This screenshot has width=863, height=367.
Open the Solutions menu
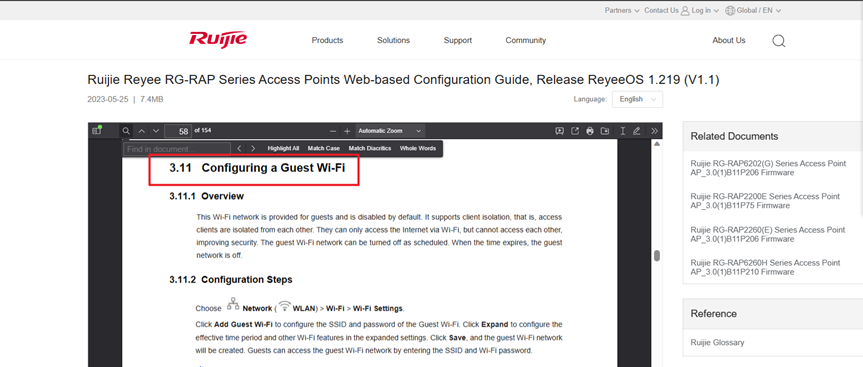point(394,40)
